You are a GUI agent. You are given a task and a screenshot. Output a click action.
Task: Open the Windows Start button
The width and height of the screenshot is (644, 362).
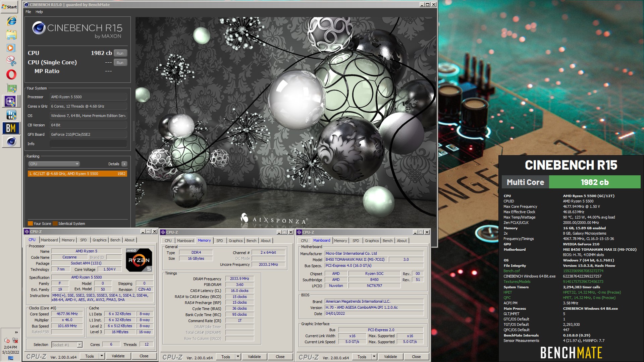10,7
